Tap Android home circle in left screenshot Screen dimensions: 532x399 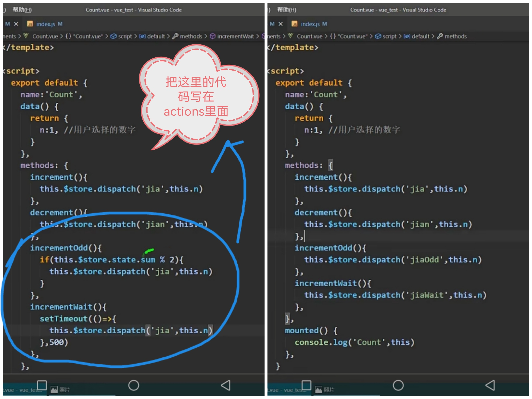(x=133, y=385)
